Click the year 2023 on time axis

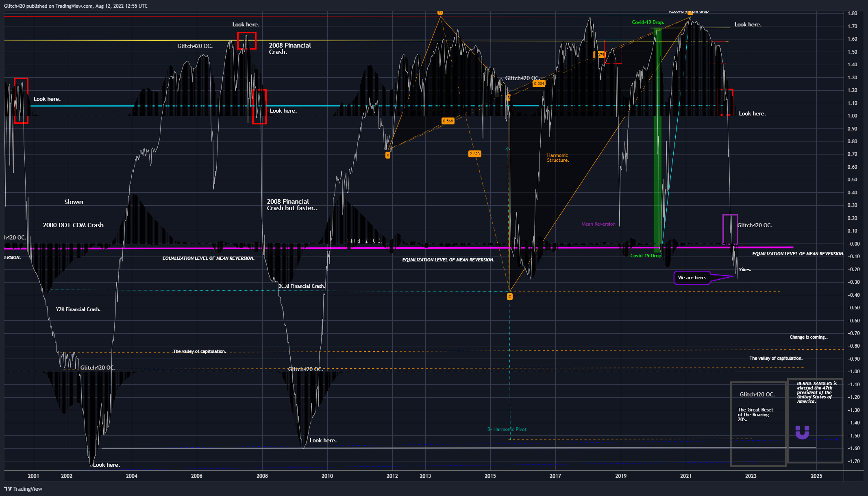click(x=751, y=476)
